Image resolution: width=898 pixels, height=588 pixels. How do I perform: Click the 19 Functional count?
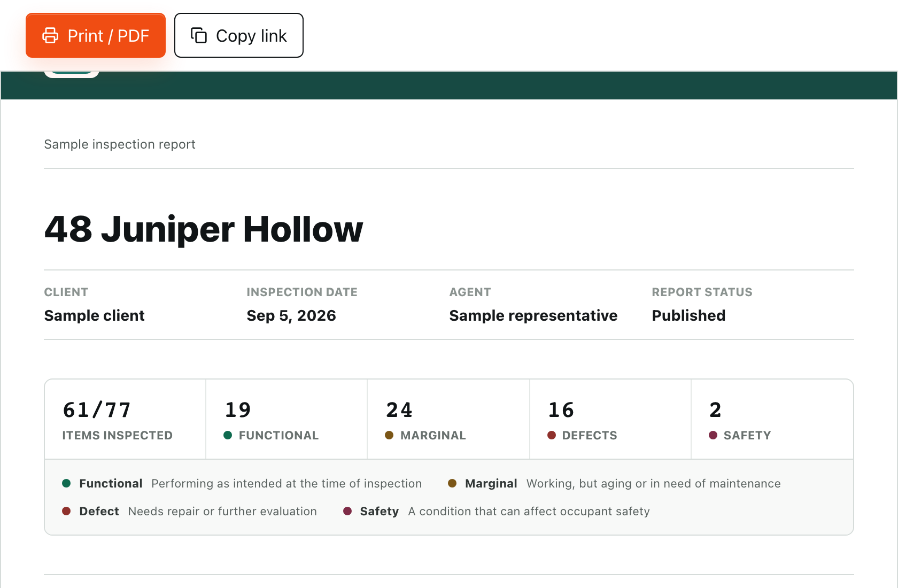pos(238,410)
